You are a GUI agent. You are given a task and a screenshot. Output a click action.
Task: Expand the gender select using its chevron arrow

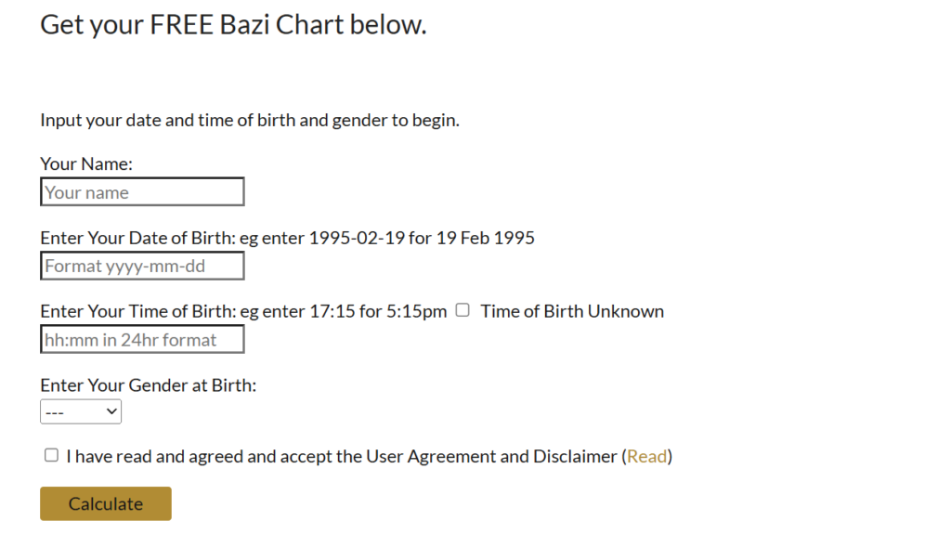click(x=111, y=410)
